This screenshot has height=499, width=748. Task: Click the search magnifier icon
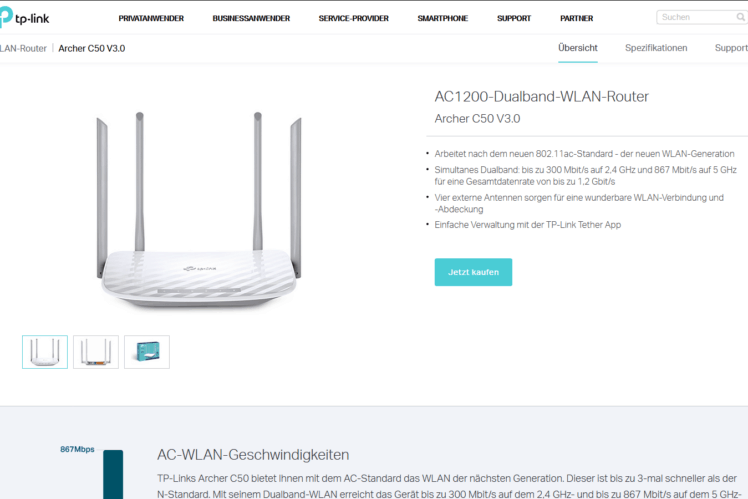(x=740, y=17)
